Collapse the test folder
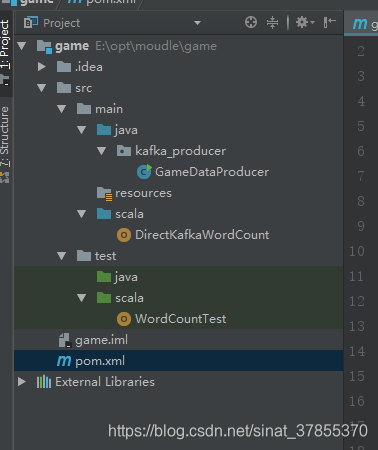This screenshot has height=450, width=378. point(62,256)
